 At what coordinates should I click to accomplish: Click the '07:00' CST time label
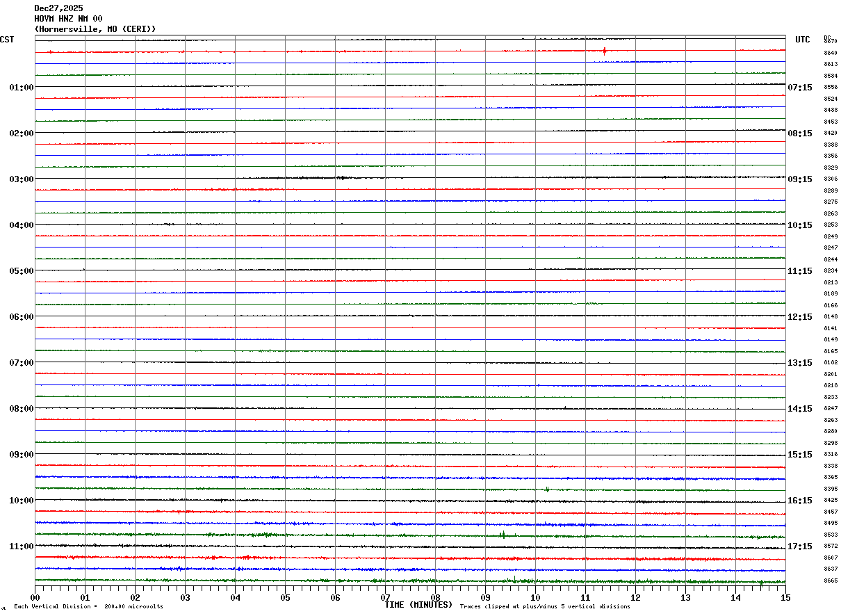tap(22, 363)
